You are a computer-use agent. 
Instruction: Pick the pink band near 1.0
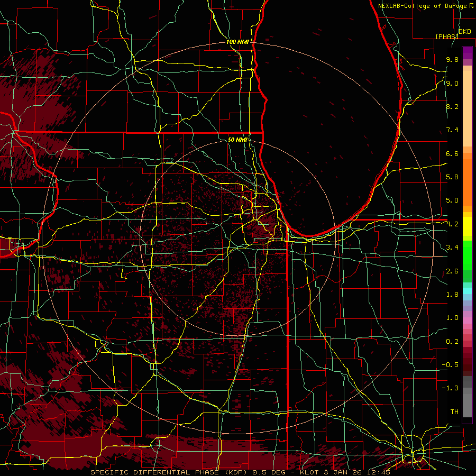pos(467,321)
